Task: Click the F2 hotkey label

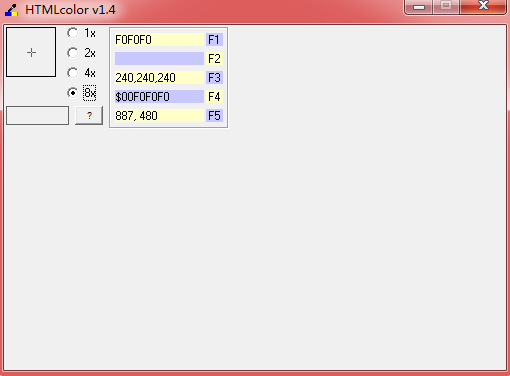Action: (214, 59)
